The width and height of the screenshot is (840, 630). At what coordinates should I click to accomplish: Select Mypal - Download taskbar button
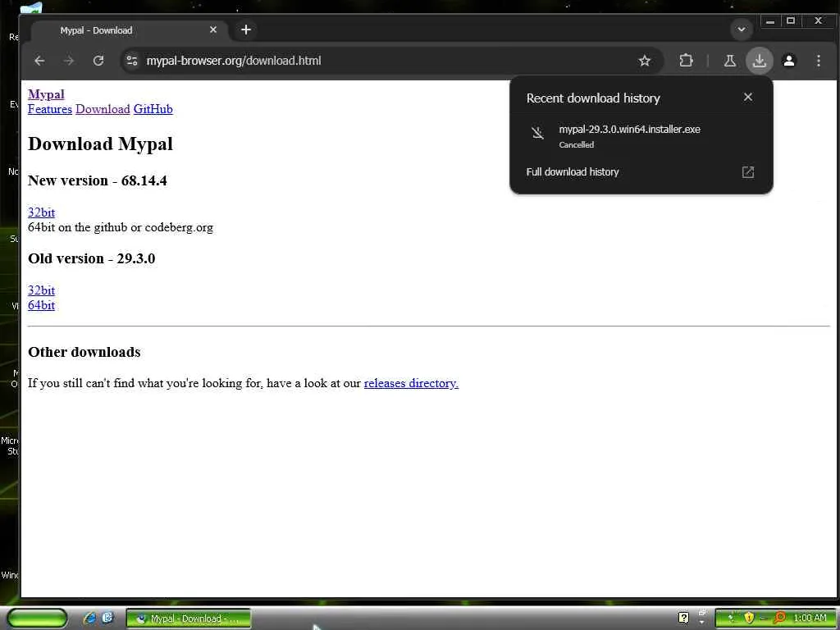(189, 619)
